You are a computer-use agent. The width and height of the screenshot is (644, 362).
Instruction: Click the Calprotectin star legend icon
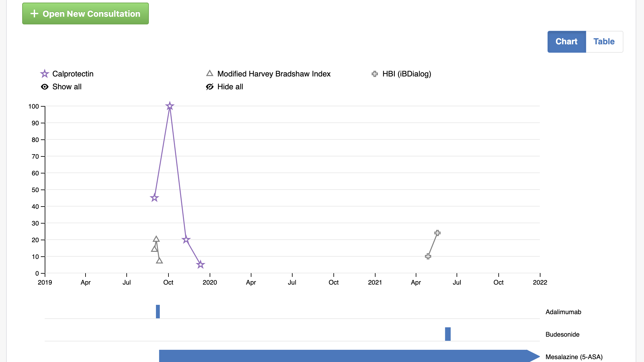coord(44,74)
